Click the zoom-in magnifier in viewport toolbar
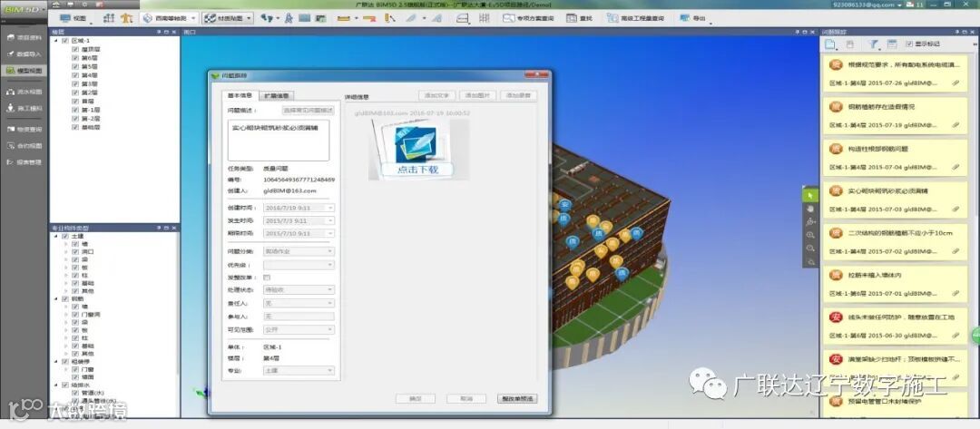Viewport: 980px width, 429px height. [810, 235]
